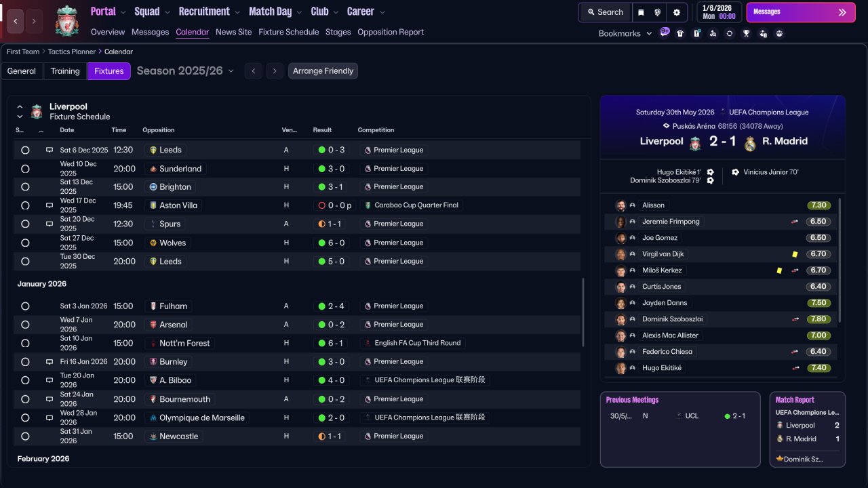Viewport: 868px width, 488px height.
Task: Open the globe world icon in top bar
Action: coord(658,12)
